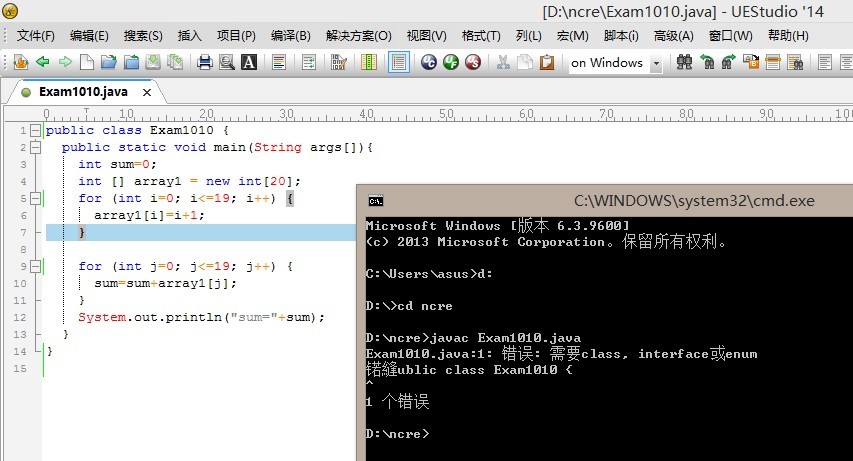Open the 脚本(i) menu
The image size is (853, 461).
point(621,35)
